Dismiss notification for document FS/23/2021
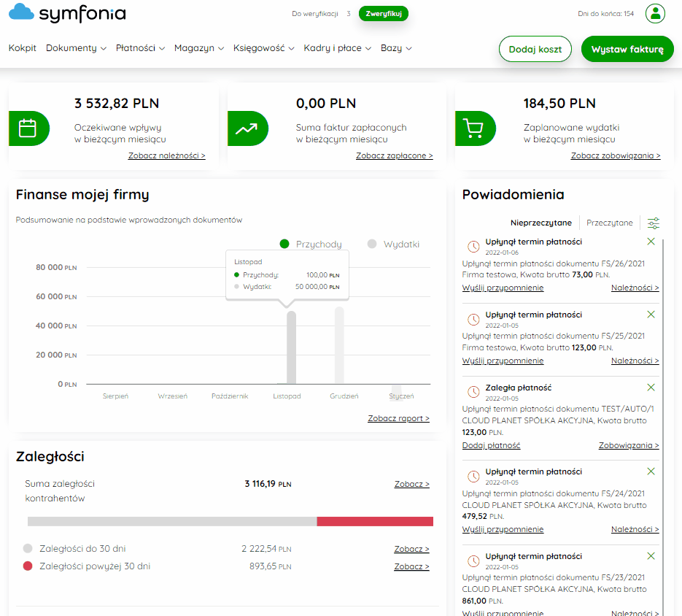The width and height of the screenshot is (682, 616). [x=651, y=555]
